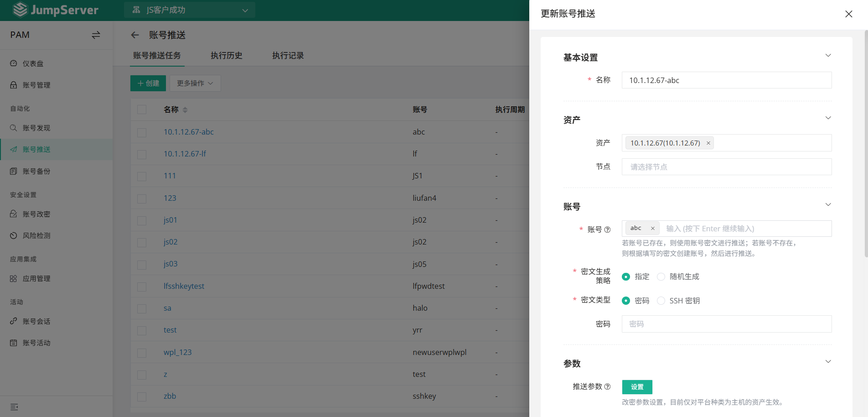Switch to the 执行记录 tab

tap(288, 55)
